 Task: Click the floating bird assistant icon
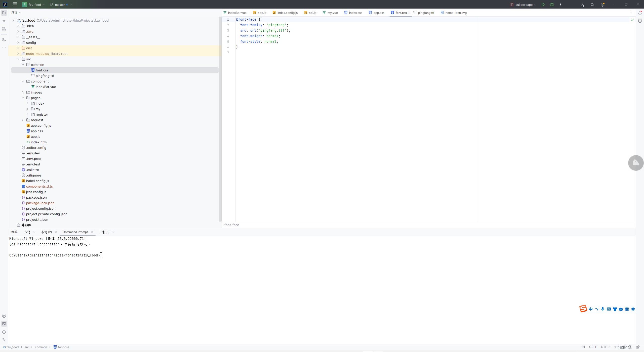(636, 163)
